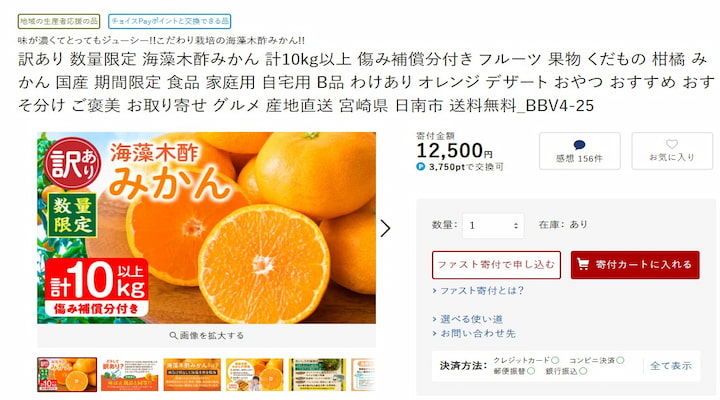Click the next image arrow
This screenshot has height=400, width=720.
386,228
